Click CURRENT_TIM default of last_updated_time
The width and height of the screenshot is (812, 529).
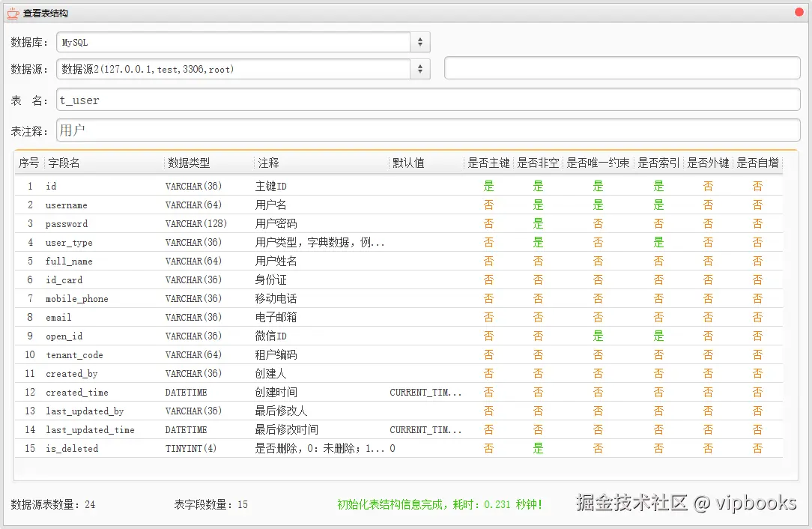coord(425,429)
